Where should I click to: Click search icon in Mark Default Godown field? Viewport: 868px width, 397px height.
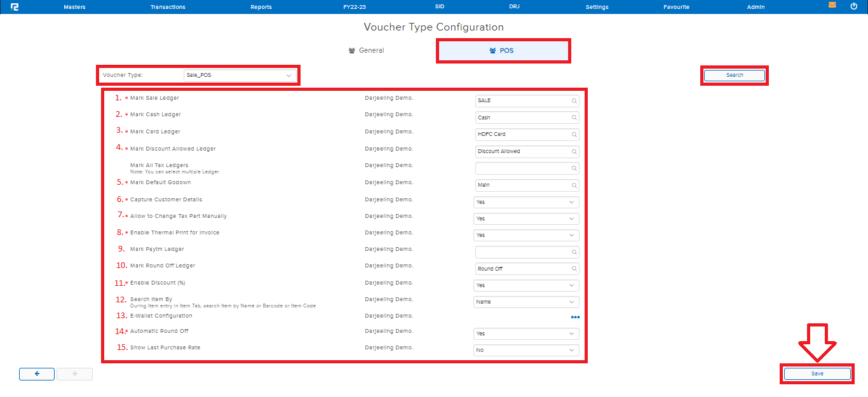(x=573, y=185)
